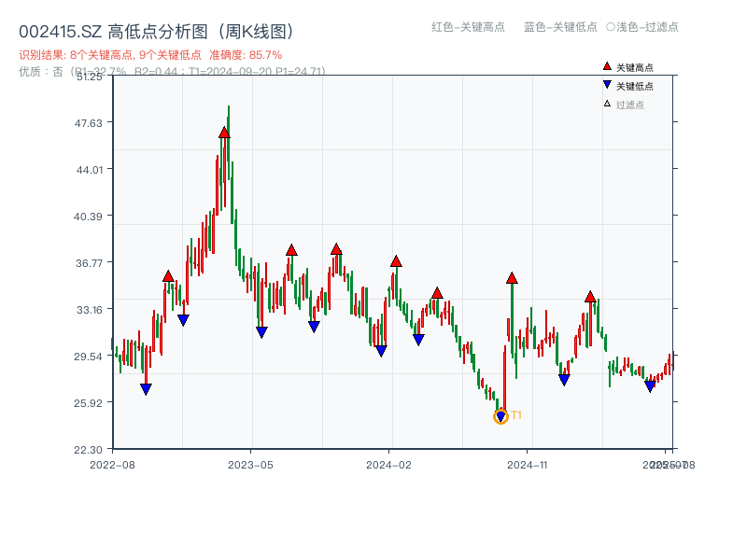Select the lowest blue trough marker above T1
Viewport: 747px width, 560px height.
coord(500,416)
